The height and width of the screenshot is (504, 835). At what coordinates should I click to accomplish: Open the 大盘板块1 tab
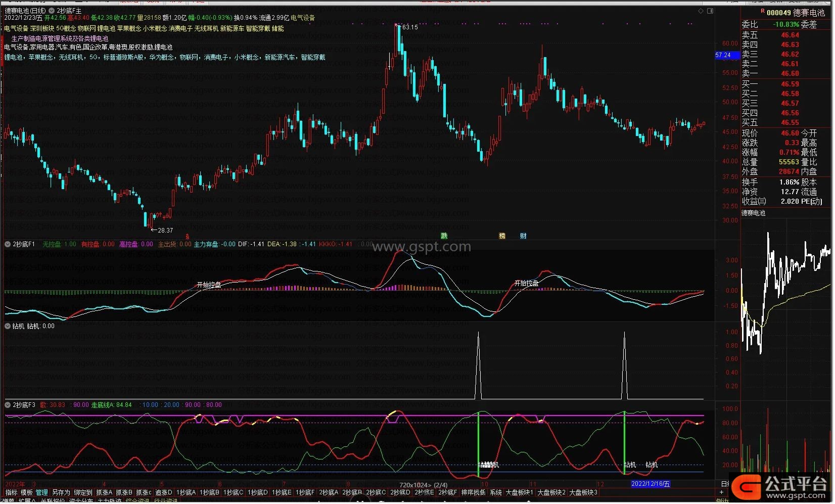pyautogui.click(x=520, y=492)
